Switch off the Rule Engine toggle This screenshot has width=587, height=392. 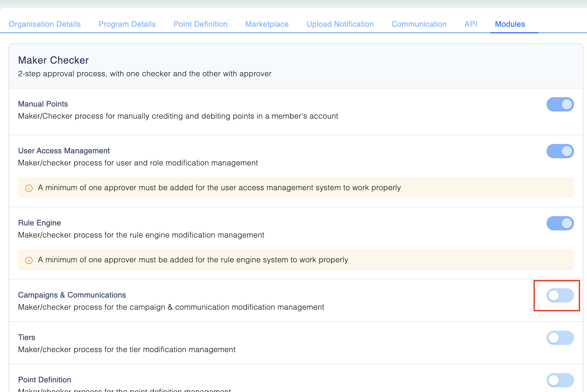pos(560,223)
